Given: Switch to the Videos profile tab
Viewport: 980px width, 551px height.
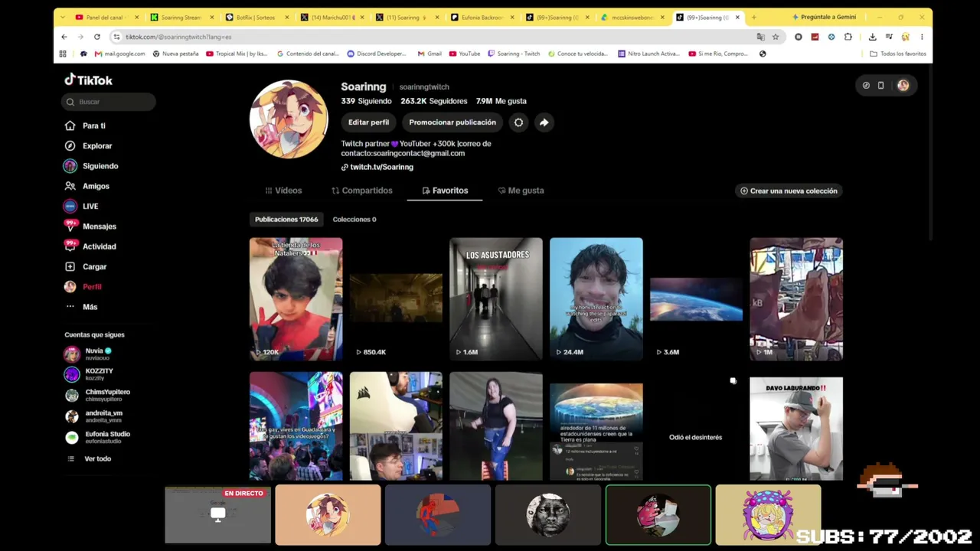Looking at the screenshot, I should (x=283, y=191).
